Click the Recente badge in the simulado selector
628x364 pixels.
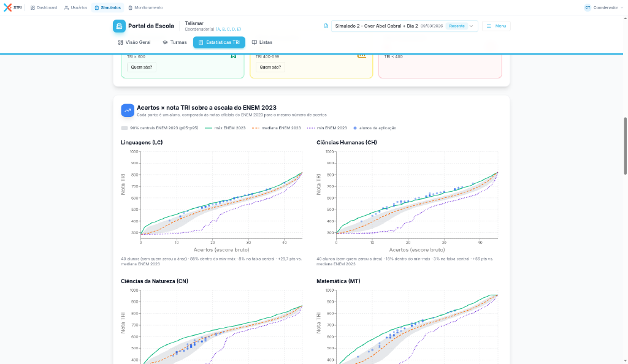(456, 26)
